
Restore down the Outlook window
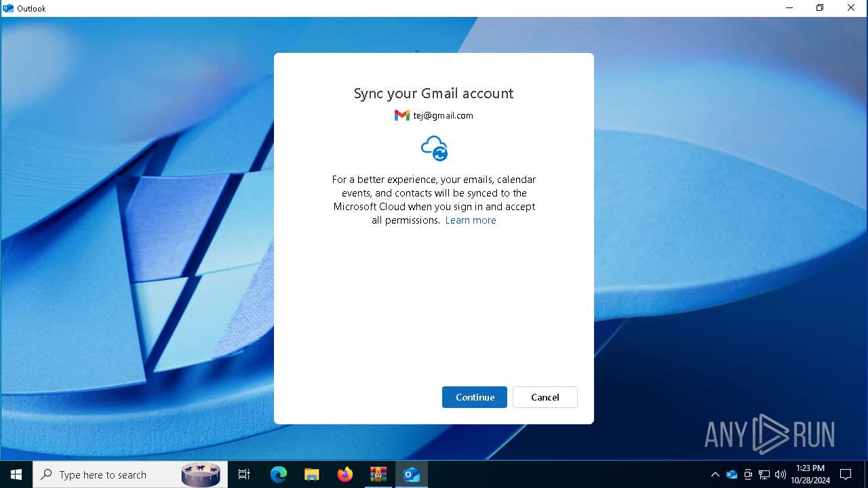coord(820,8)
